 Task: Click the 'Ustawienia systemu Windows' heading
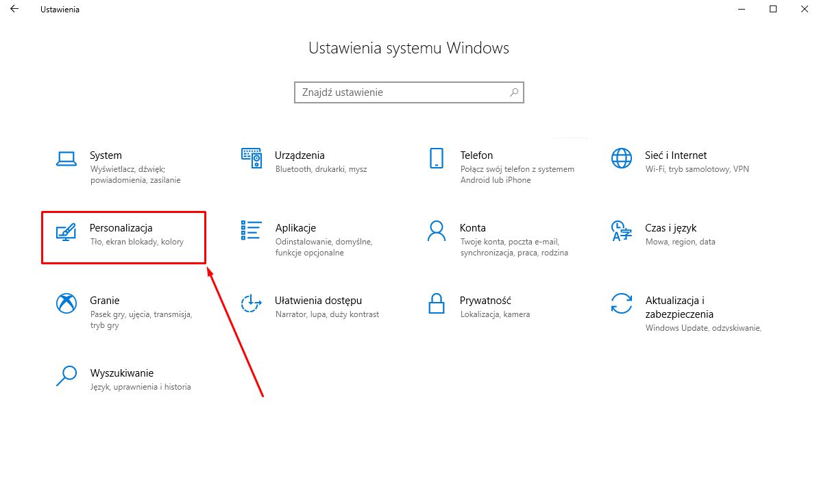[408, 48]
